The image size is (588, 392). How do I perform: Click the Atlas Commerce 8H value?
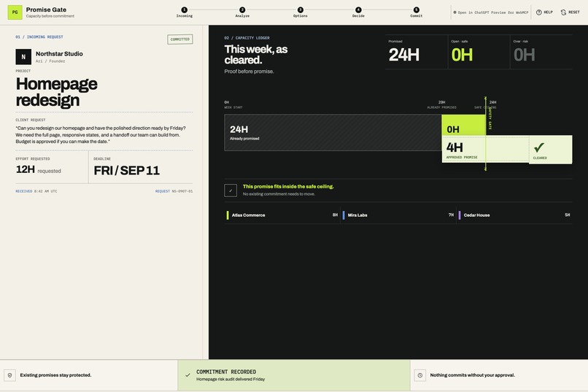click(336, 215)
